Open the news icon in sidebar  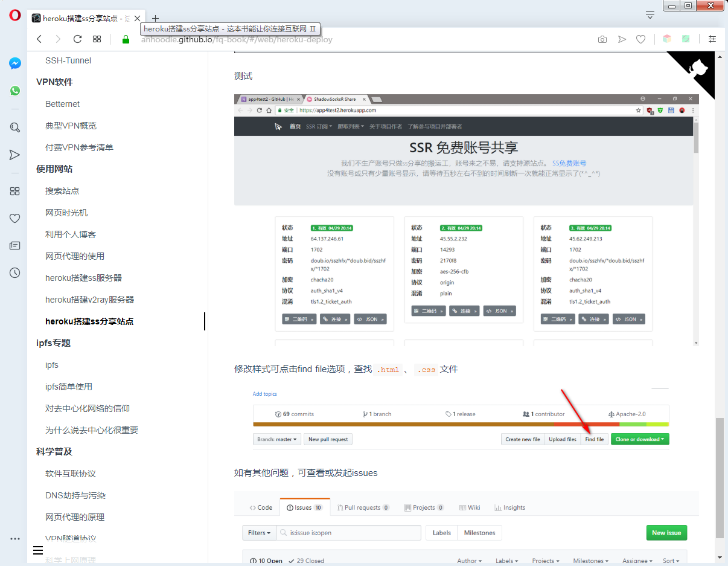(15, 245)
